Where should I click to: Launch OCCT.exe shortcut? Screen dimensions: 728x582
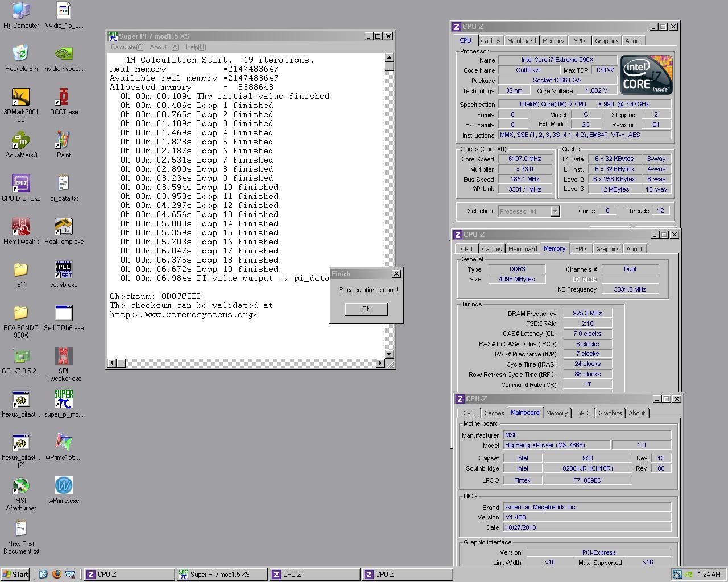[64, 101]
